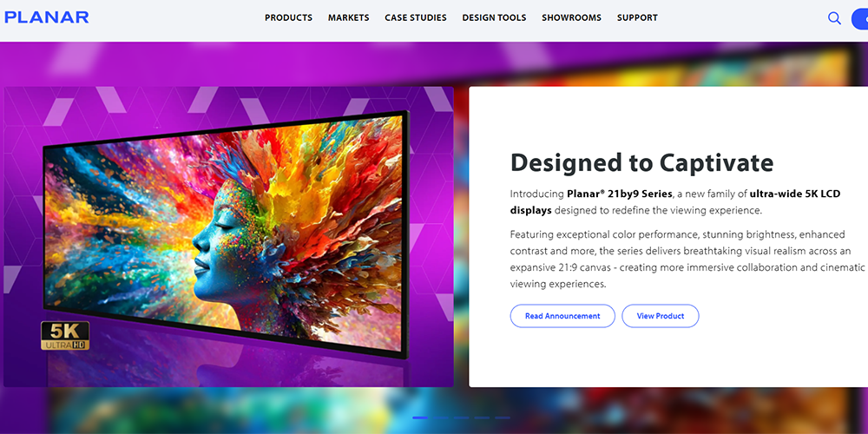
Task: Open the search magnifier icon
Action: tap(834, 18)
